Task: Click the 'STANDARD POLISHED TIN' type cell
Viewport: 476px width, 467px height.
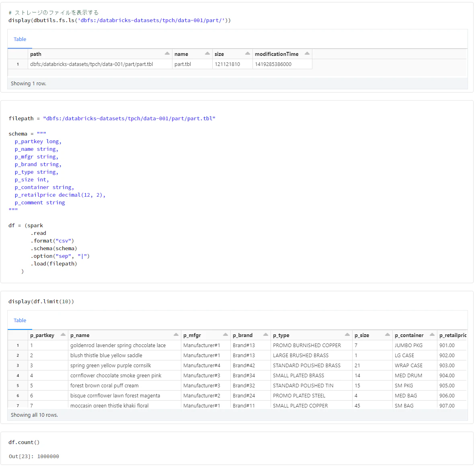Action: tap(312, 385)
